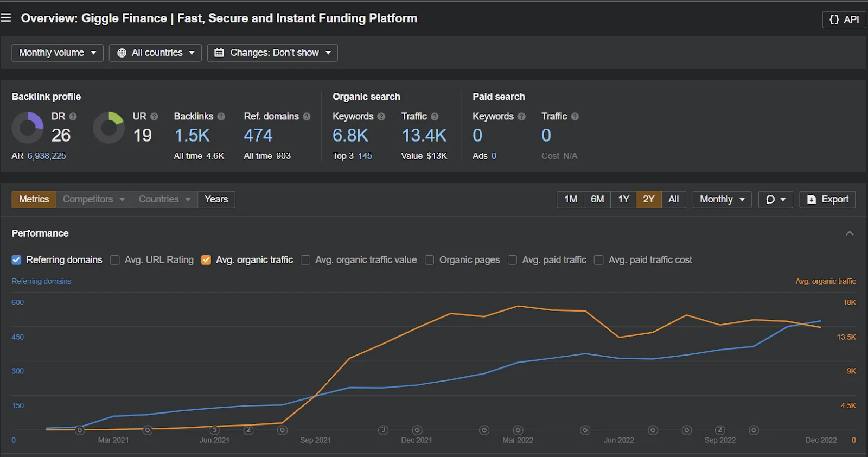Uncheck the Avg. organic traffic checkbox
Viewport: 868px width, 457px height.
[x=206, y=260]
